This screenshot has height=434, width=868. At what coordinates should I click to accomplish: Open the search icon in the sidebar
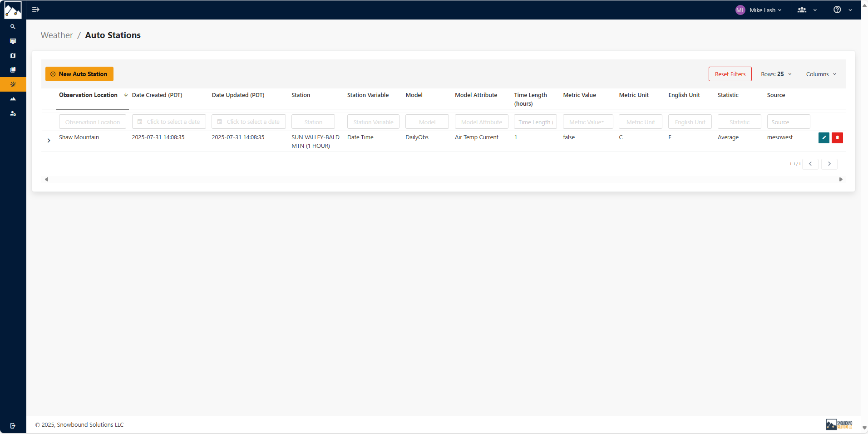(13, 27)
